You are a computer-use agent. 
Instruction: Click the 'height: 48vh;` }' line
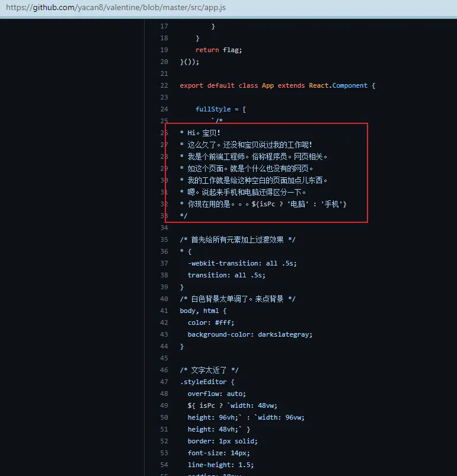point(219,429)
